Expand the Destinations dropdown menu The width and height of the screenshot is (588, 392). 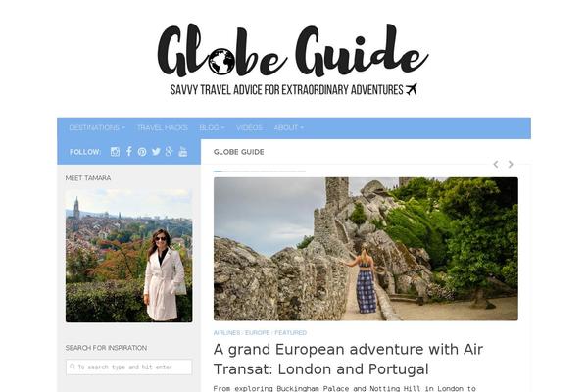(x=97, y=128)
